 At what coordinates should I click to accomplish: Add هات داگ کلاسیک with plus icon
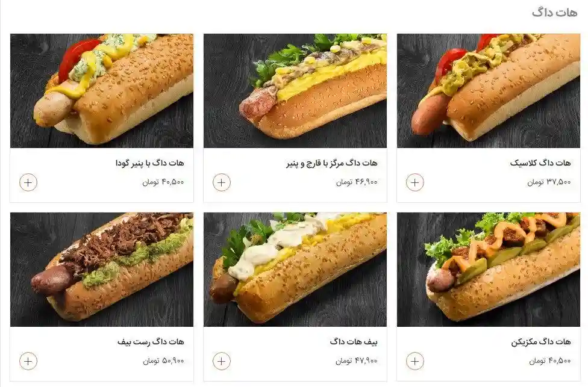414,182
